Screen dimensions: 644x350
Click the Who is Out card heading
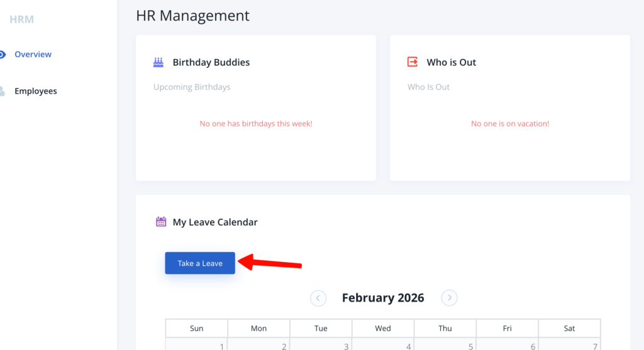451,62
